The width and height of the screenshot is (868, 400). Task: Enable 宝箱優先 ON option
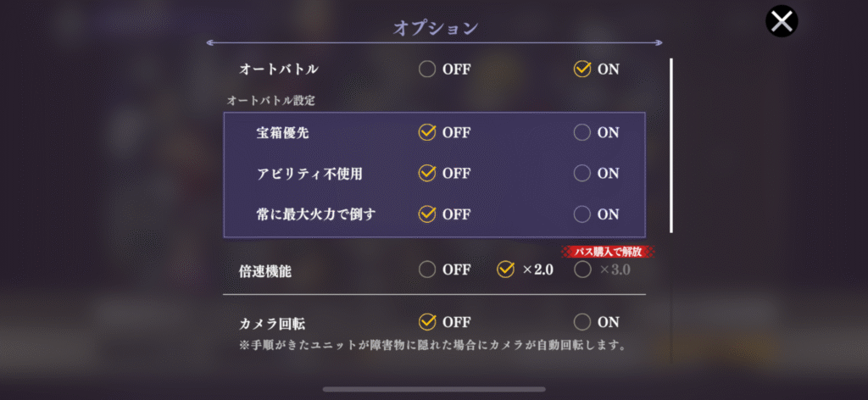pos(582,132)
